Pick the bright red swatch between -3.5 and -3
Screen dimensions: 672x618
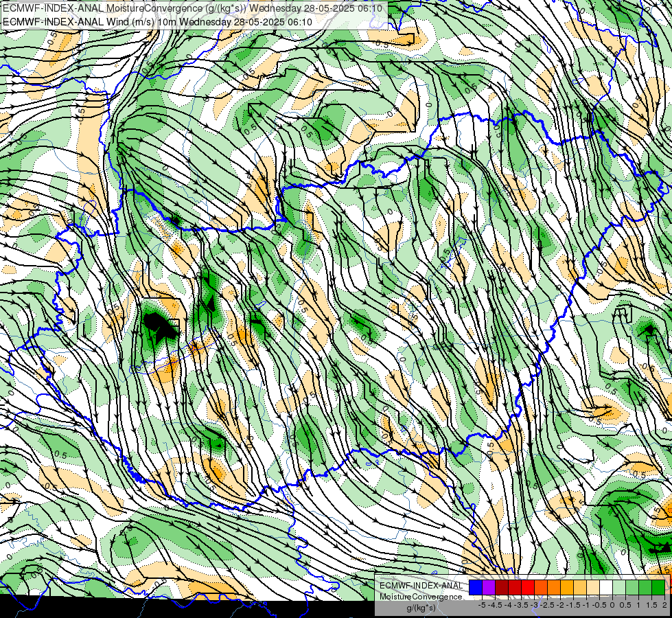[528, 588]
